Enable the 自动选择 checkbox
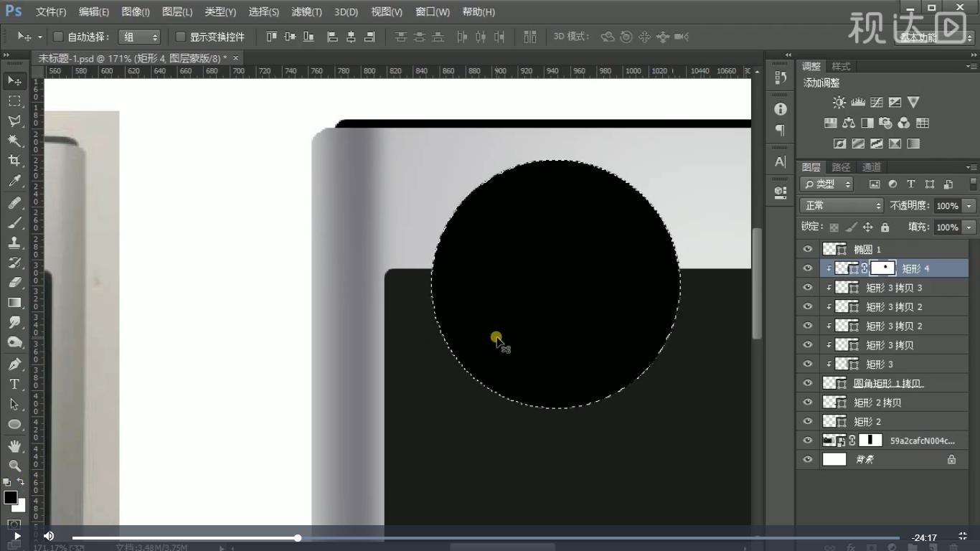Screen dimensions: 980x551 [59, 37]
